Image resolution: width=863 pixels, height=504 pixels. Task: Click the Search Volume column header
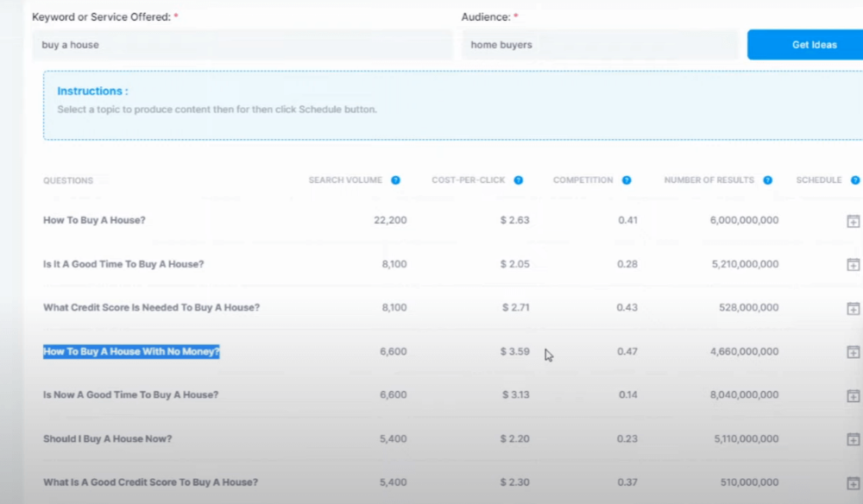[x=345, y=180]
